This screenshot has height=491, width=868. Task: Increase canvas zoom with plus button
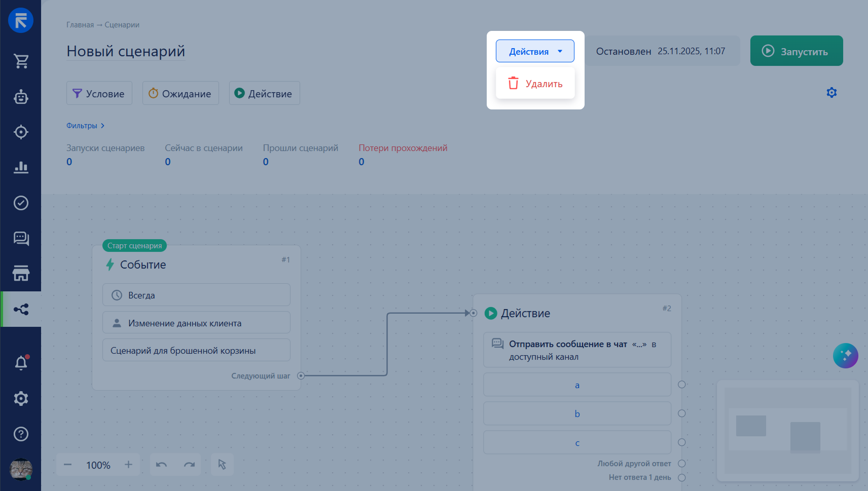129,465
